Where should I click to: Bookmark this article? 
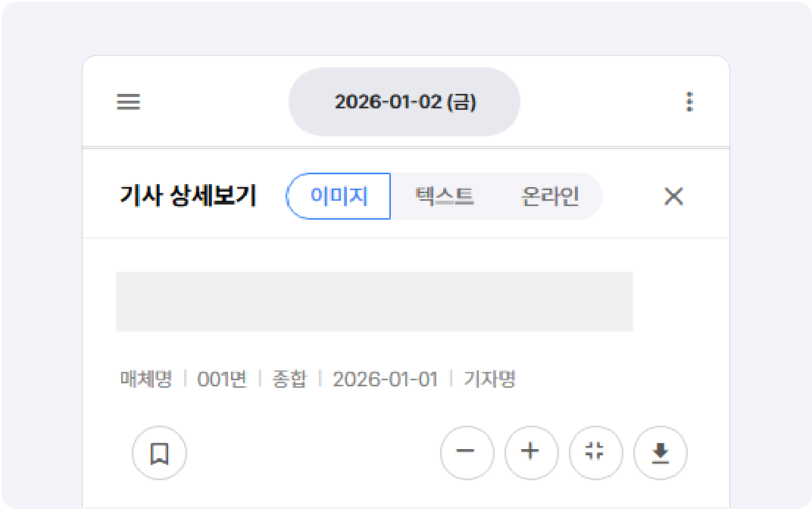pyautogui.click(x=158, y=453)
